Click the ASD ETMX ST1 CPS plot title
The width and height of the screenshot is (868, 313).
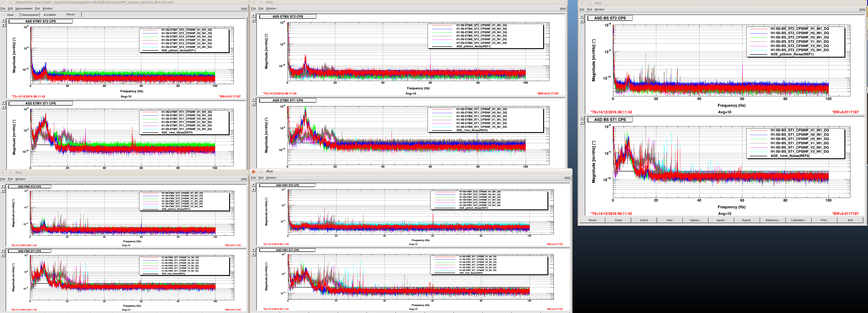click(x=288, y=100)
